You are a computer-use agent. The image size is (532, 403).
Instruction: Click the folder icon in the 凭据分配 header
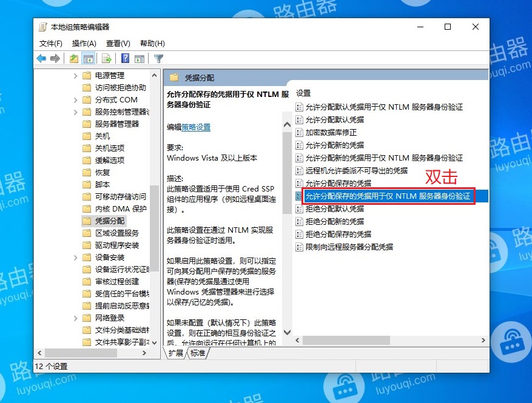pyautogui.click(x=174, y=78)
